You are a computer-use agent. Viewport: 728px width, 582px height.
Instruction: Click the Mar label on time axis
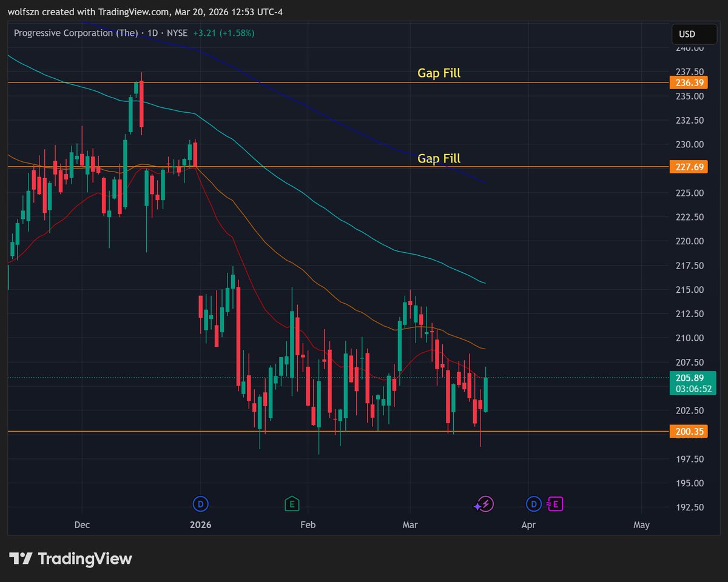(x=410, y=525)
